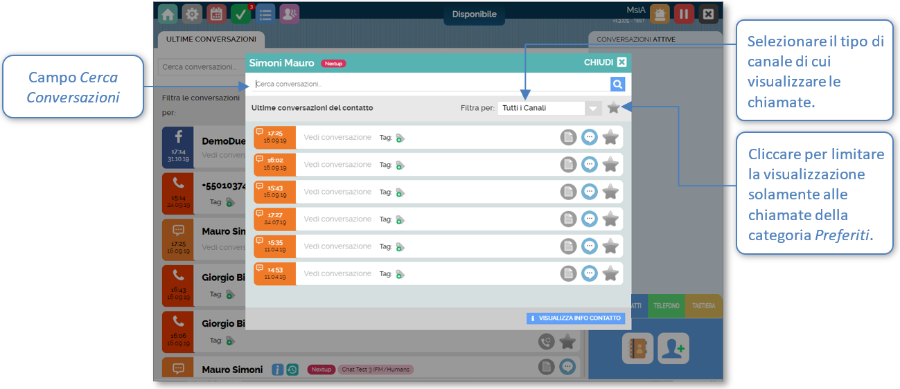Viewport: 900px width, 389px height.
Task: Click the blue info icon beside Mauro Simoni
Action: coord(278,369)
